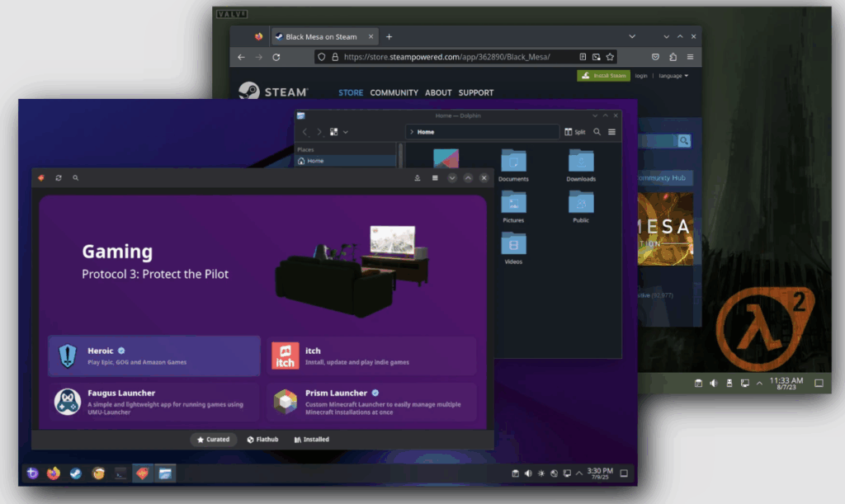Open the terminal from the front taskbar

120,473
